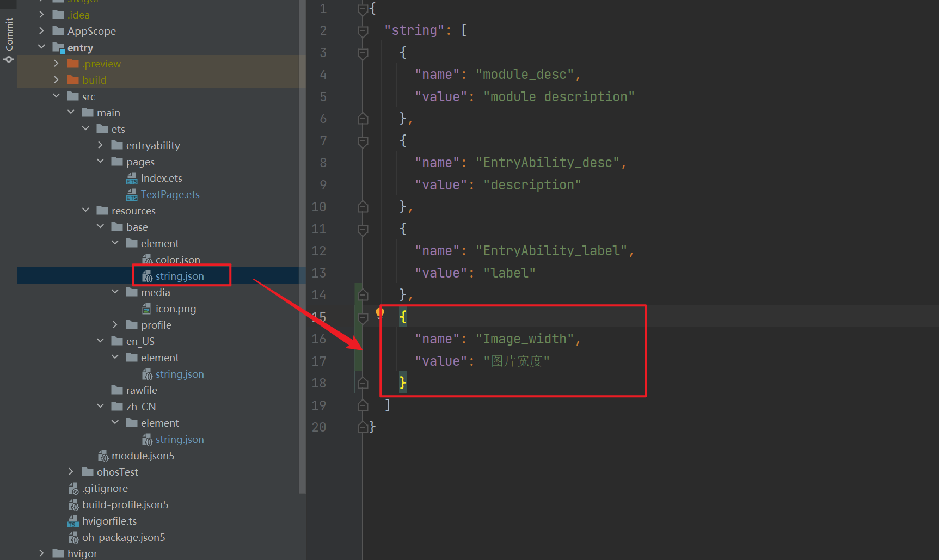
Task: Select TextPage.ets in the pages folder
Action: (x=170, y=195)
